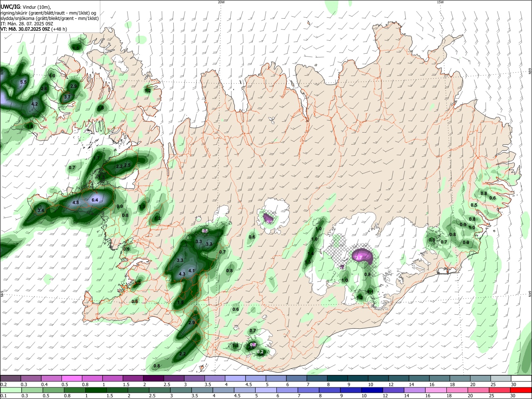Select dark purple snow swatch between 2 and 2.5
Viewport: 532px width, 399px height.
coord(153,378)
